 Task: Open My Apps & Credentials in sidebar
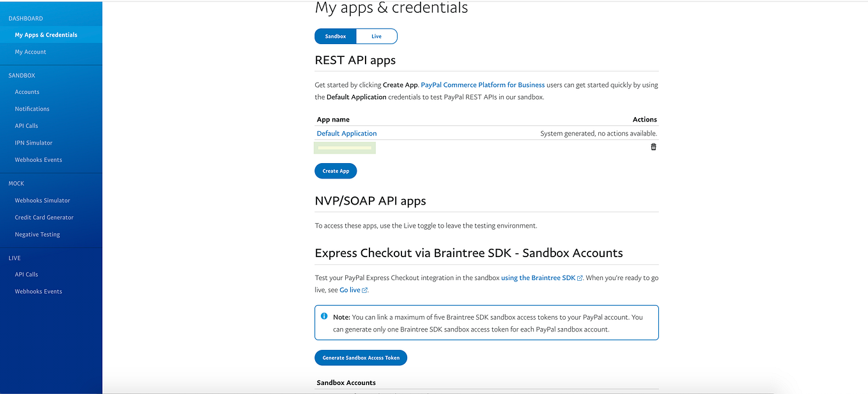click(x=46, y=35)
